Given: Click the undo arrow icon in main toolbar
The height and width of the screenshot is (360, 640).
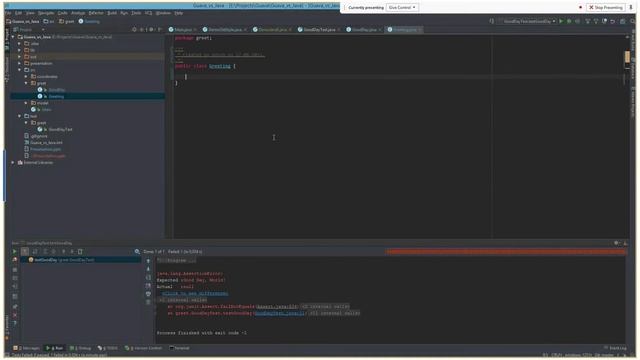Looking at the screenshot, I should (613, 21).
